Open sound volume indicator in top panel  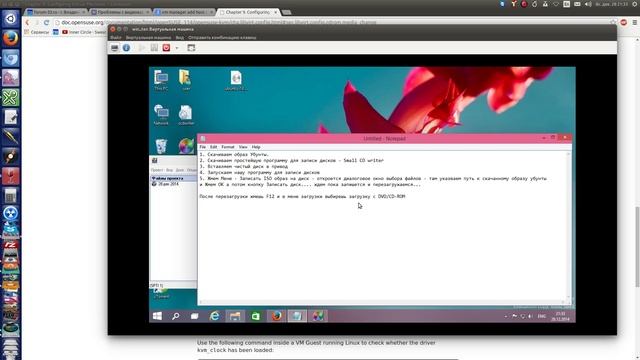tap(588, 4)
